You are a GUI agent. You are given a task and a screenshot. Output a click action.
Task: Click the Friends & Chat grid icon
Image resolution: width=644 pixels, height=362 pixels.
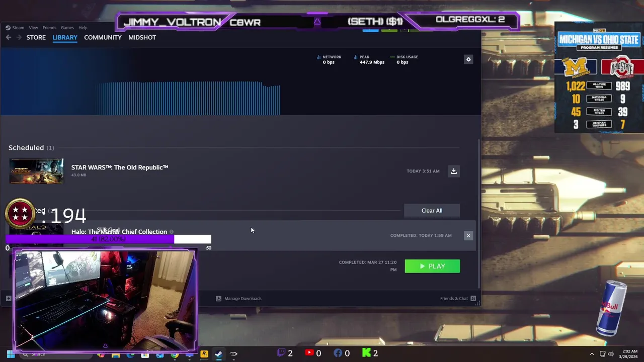pyautogui.click(x=473, y=299)
